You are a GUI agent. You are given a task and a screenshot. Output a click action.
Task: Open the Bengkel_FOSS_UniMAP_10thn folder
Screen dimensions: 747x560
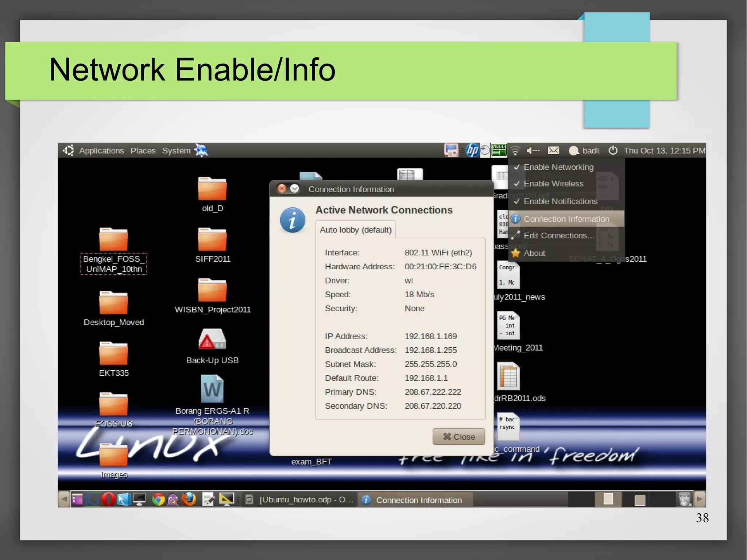113,239
